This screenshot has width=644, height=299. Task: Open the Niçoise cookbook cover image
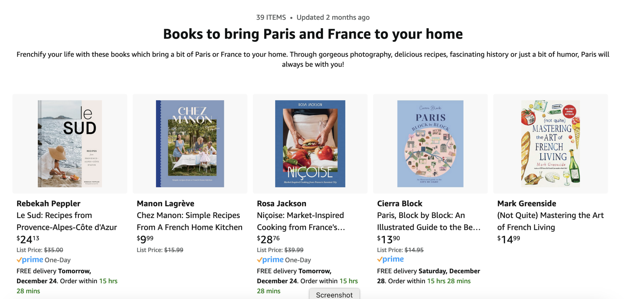click(310, 144)
